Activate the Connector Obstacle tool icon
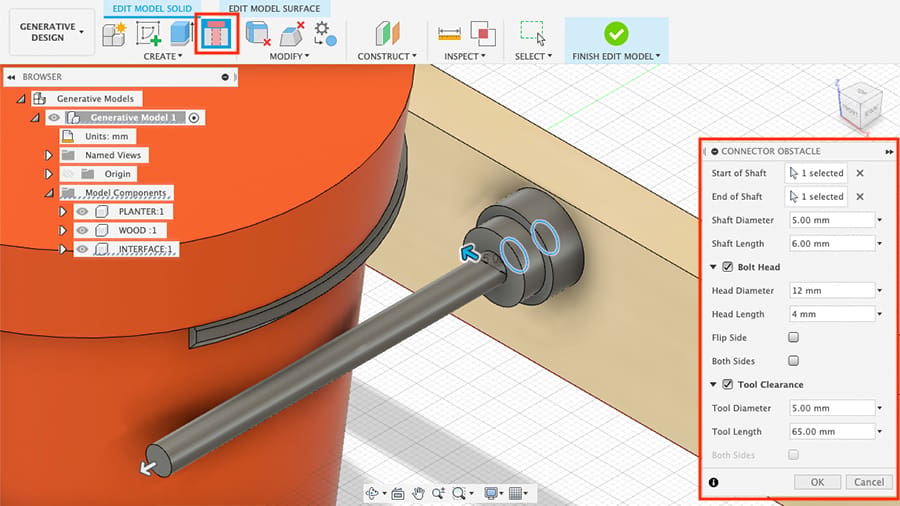 point(216,34)
